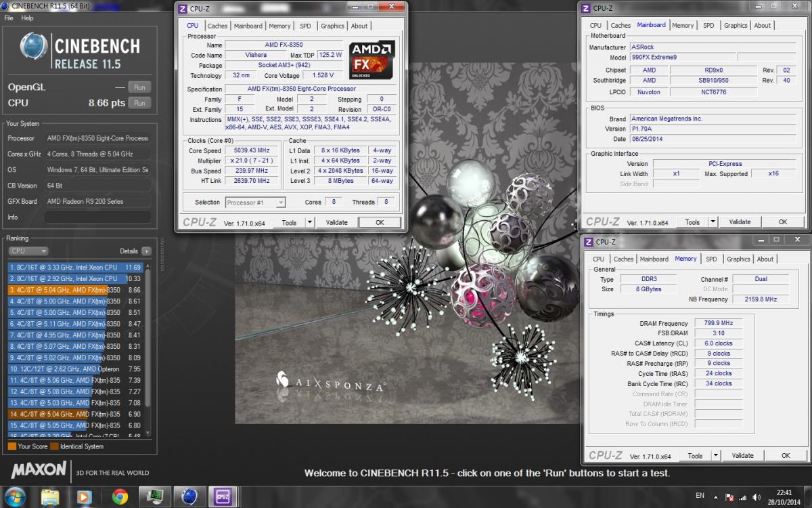Screen dimensions: 812x508
Task: Switch to the Cinebench taskbar icon
Action: pos(189,496)
